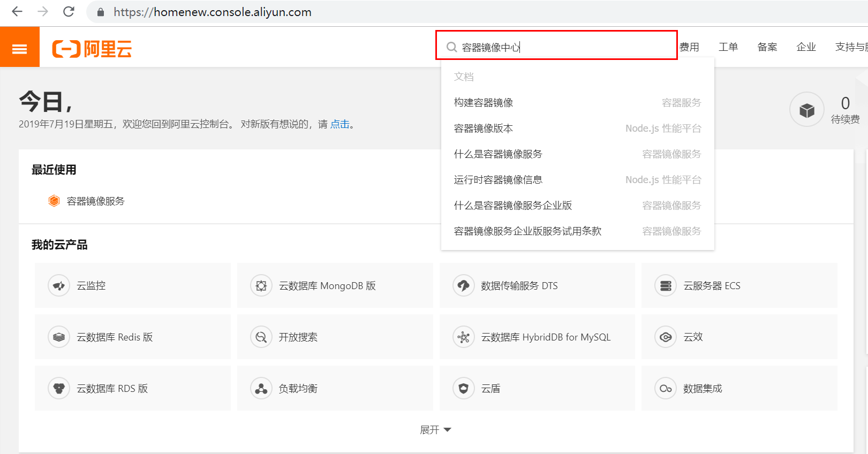The height and width of the screenshot is (454, 868).
Task: Click the Redis database icon
Action: click(x=59, y=337)
